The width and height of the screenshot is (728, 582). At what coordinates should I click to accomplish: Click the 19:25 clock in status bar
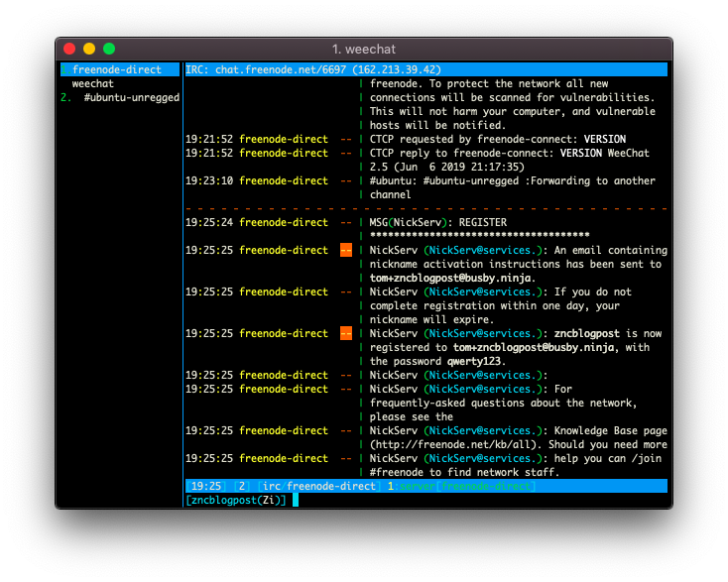(x=206, y=486)
